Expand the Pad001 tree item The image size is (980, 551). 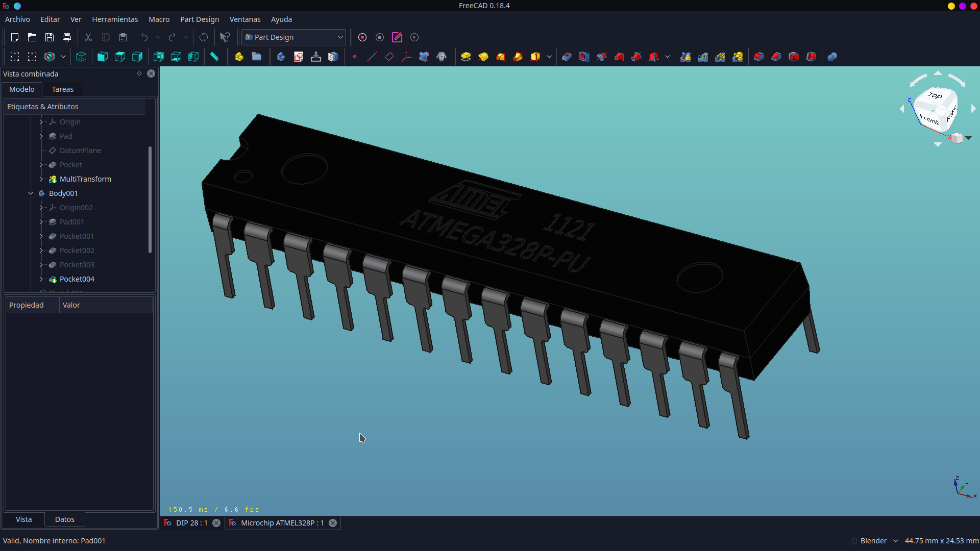[41, 222]
